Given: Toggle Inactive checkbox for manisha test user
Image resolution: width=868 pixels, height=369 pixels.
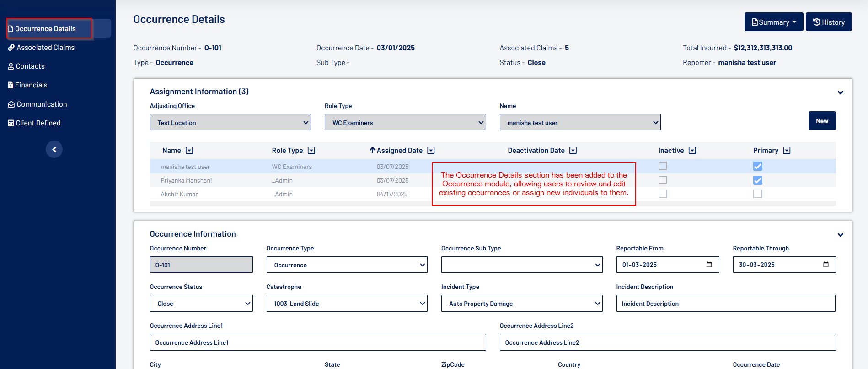Looking at the screenshot, I should [x=663, y=166].
